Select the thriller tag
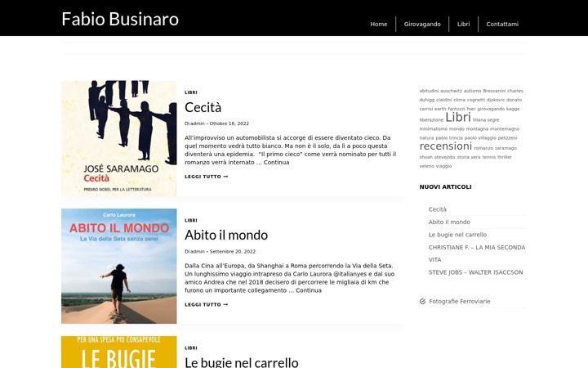The height and width of the screenshot is (368, 588). (x=505, y=157)
